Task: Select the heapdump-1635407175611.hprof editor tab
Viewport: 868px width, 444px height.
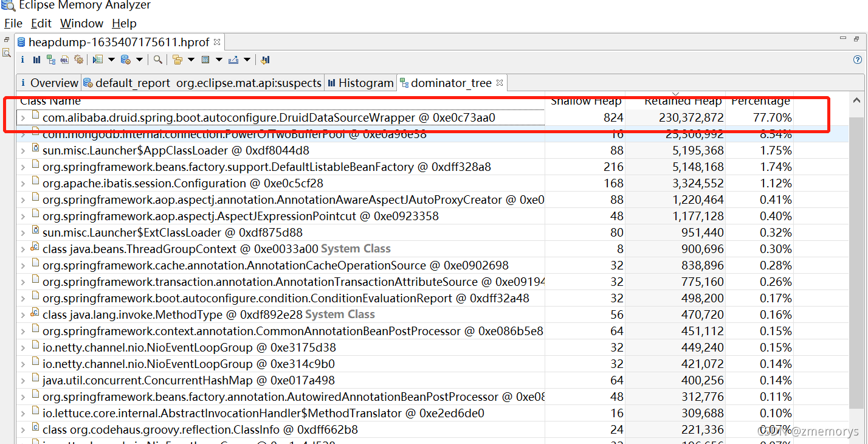Action: coord(119,42)
